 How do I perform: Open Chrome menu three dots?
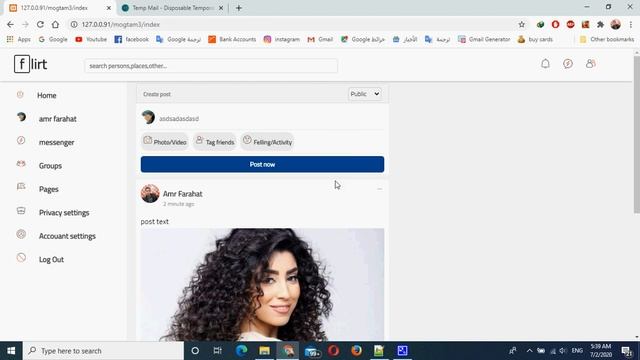coord(631,24)
